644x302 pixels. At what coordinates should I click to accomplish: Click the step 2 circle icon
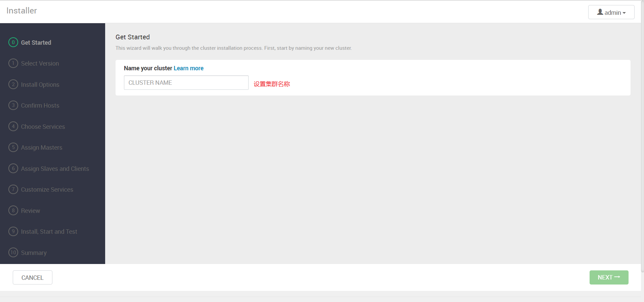pyautogui.click(x=13, y=84)
